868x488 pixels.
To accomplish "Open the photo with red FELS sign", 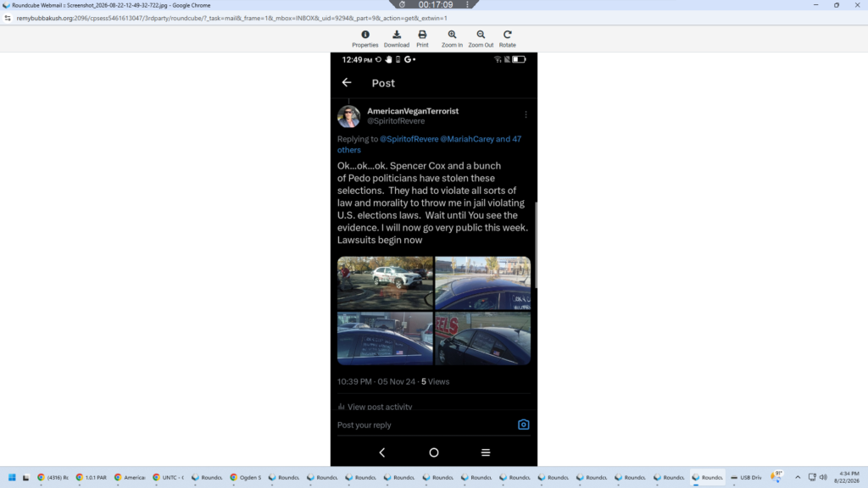I will coord(482,338).
